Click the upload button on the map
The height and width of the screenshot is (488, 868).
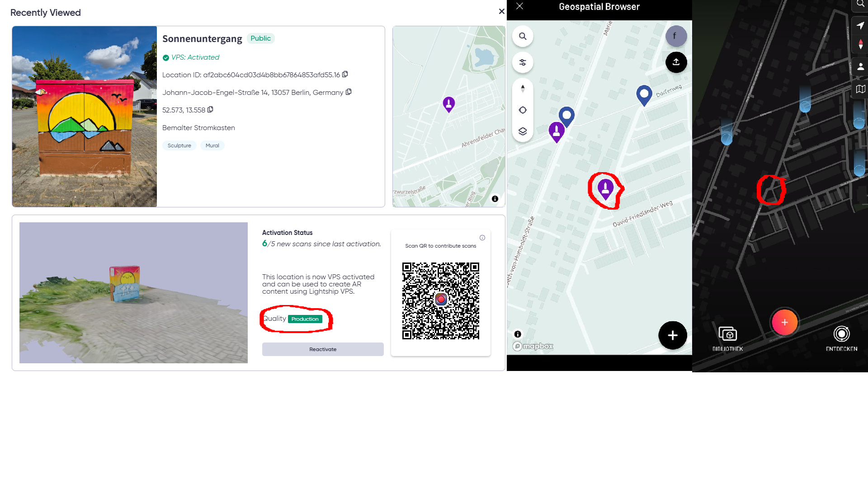click(676, 62)
